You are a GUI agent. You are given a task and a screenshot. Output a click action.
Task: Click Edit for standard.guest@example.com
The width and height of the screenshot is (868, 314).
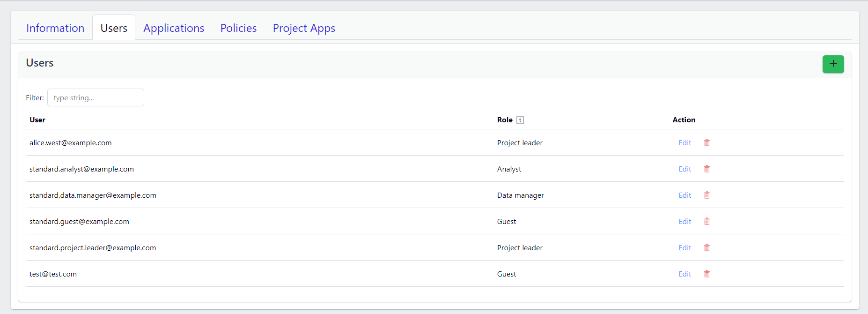point(684,221)
